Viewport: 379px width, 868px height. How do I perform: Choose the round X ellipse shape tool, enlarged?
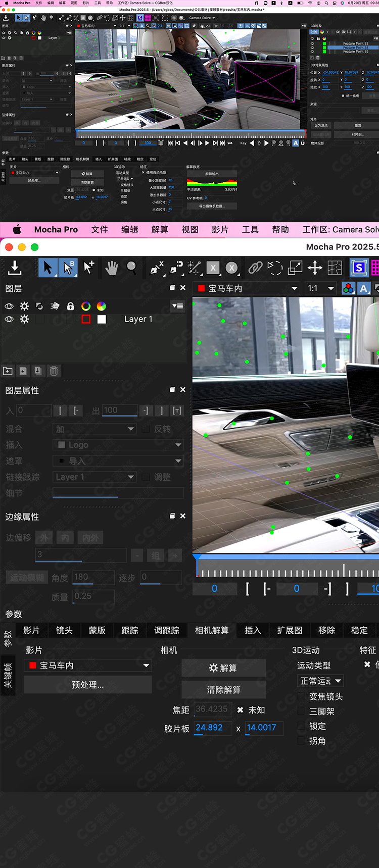(x=231, y=268)
